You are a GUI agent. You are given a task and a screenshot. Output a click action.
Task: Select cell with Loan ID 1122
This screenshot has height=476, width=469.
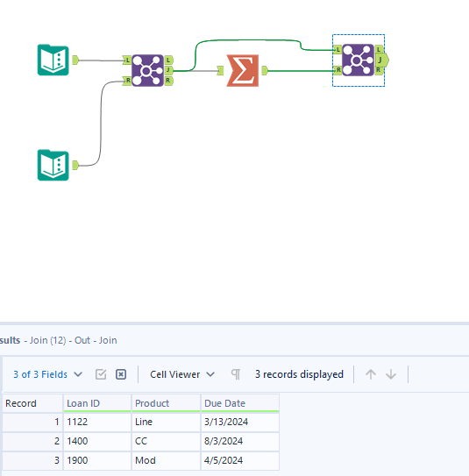[x=97, y=422]
